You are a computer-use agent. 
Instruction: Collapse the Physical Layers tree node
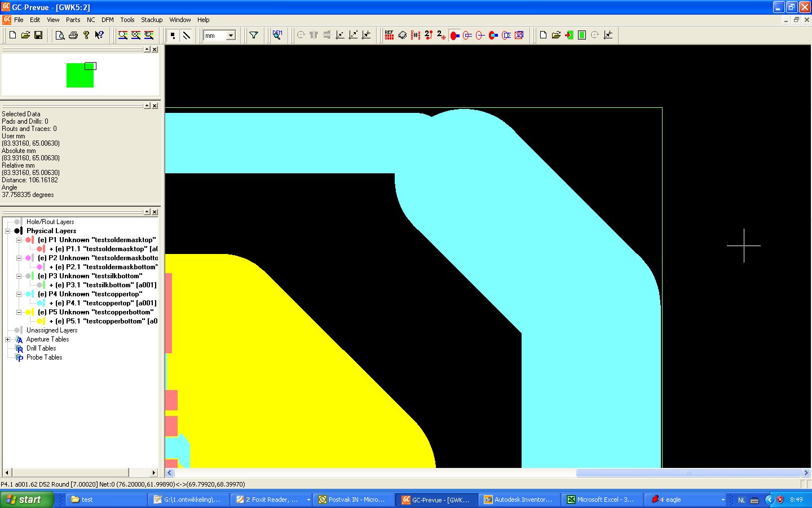[8, 231]
